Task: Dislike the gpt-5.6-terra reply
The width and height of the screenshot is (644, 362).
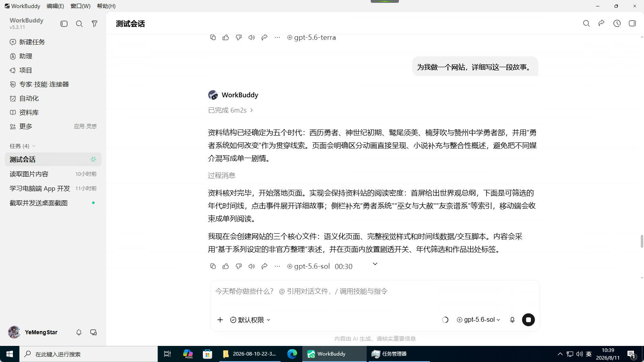Action: pyautogui.click(x=239, y=37)
